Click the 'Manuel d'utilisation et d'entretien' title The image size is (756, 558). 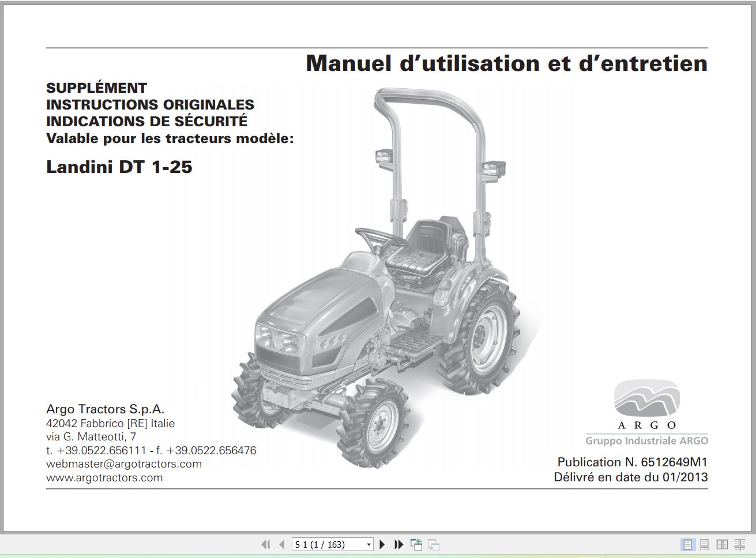click(x=506, y=63)
